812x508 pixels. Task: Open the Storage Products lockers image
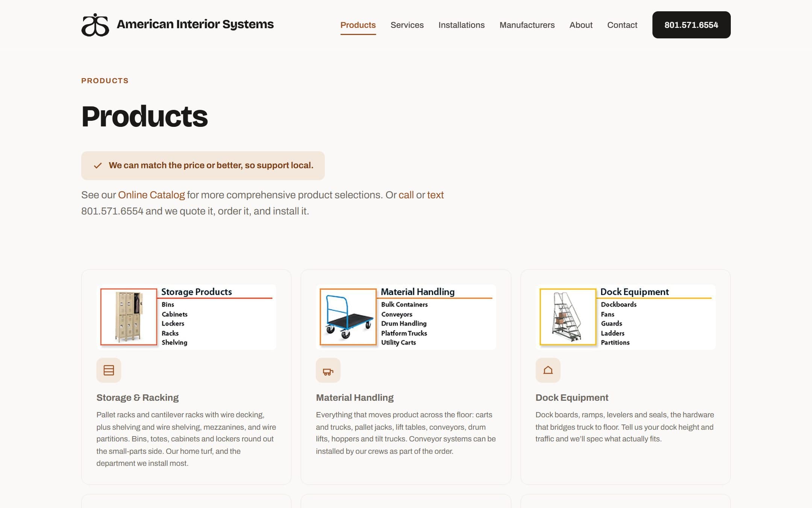pos(186,317)
